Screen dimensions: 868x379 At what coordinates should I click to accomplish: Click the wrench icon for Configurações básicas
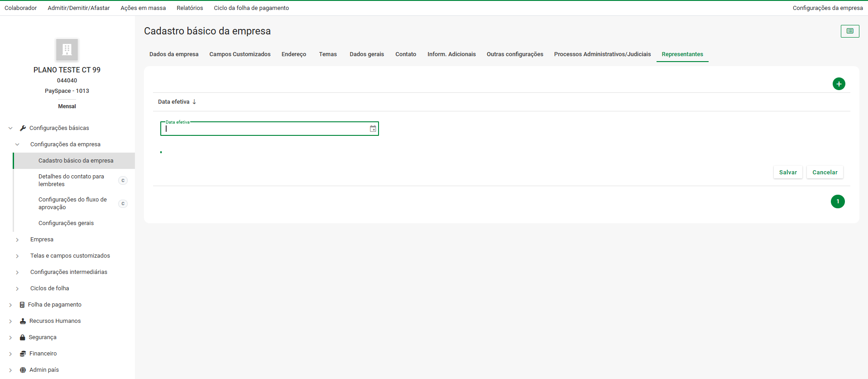(23, 128)
